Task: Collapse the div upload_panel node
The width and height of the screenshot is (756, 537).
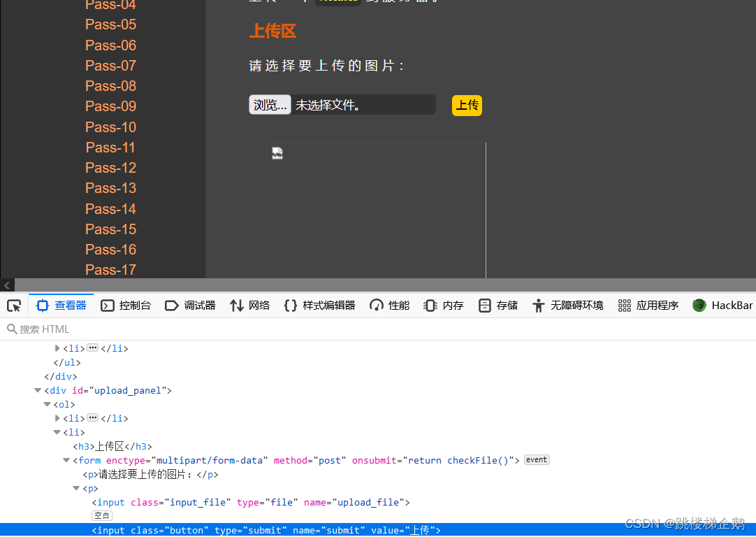Action: coord(38,390)
